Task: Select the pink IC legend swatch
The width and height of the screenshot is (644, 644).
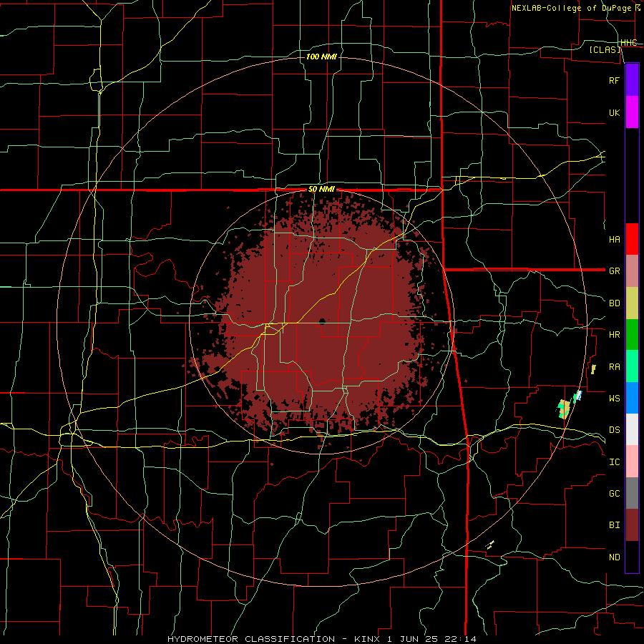Action: [x=632, y=462]
